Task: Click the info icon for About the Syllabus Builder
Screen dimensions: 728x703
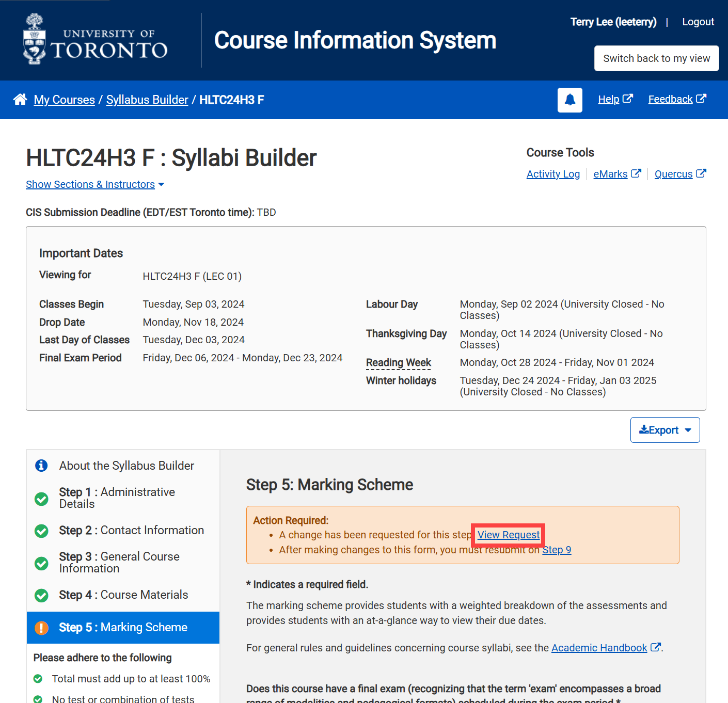Action: (41, 466)
